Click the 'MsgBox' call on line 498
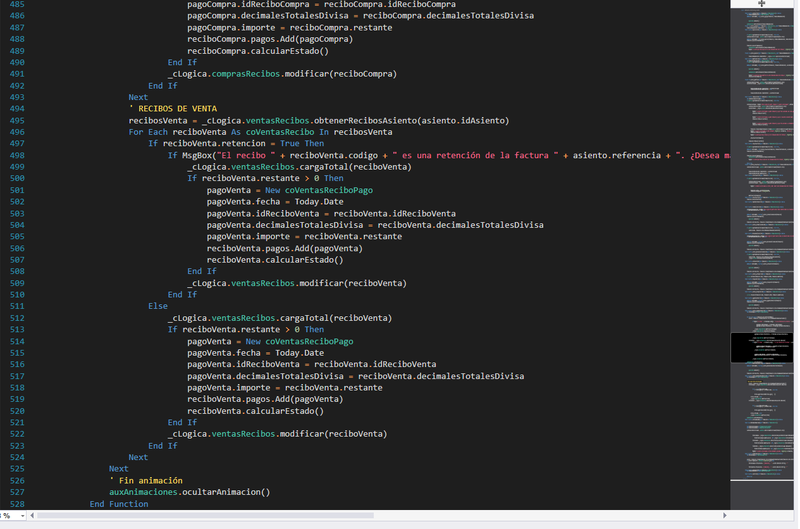This screenshot has height=529, width=800. 197,156
